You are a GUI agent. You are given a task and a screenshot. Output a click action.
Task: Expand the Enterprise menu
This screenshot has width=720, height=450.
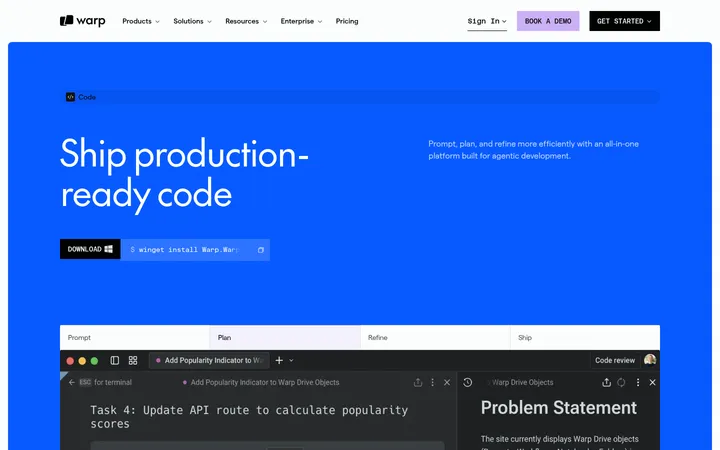(301, 21)
